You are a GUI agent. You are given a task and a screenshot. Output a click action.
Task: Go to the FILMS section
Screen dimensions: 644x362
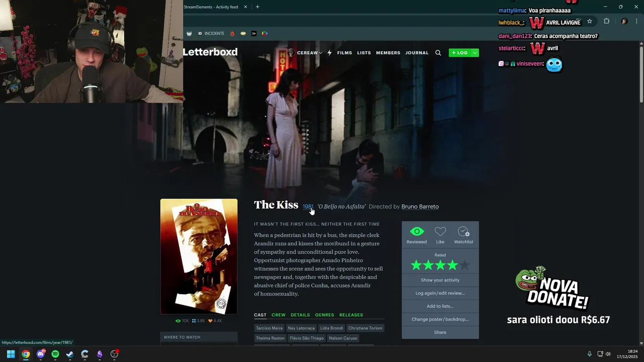345,53
